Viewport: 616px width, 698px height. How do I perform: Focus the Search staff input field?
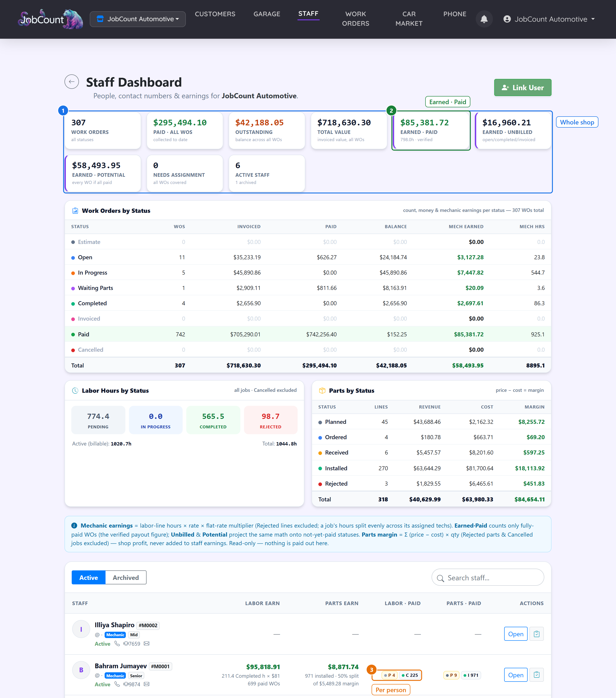(x=488, y=577)
